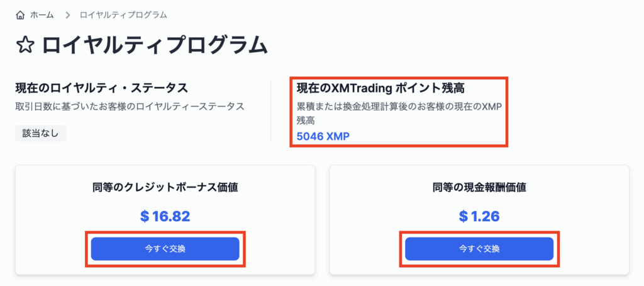Click the 取引日数に基づいた status description text
Image resolution: width=644 pixels, height=286 pixels.
pyautogui.click(x=130, y=106)
